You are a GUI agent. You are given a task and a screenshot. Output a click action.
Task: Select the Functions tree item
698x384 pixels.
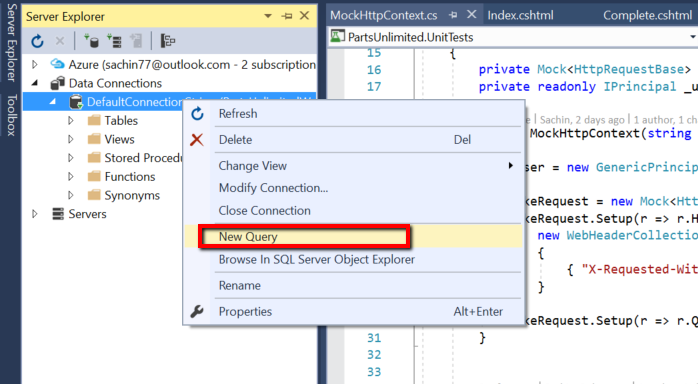click(x=130, y=177)
